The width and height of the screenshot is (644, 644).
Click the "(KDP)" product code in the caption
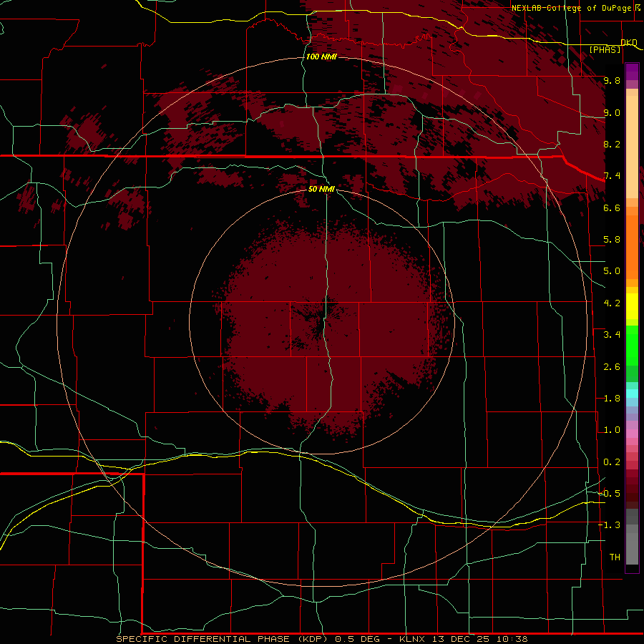[312, 639]
